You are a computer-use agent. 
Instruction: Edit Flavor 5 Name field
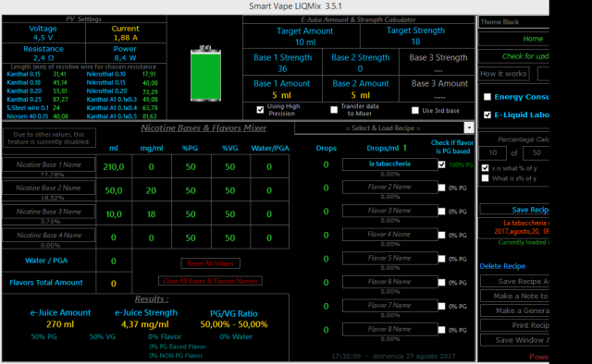point(389,258)
